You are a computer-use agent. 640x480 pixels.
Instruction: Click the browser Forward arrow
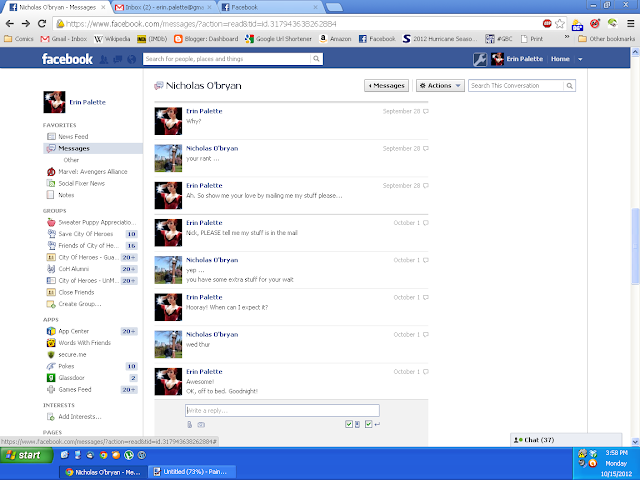pos(26,24)
